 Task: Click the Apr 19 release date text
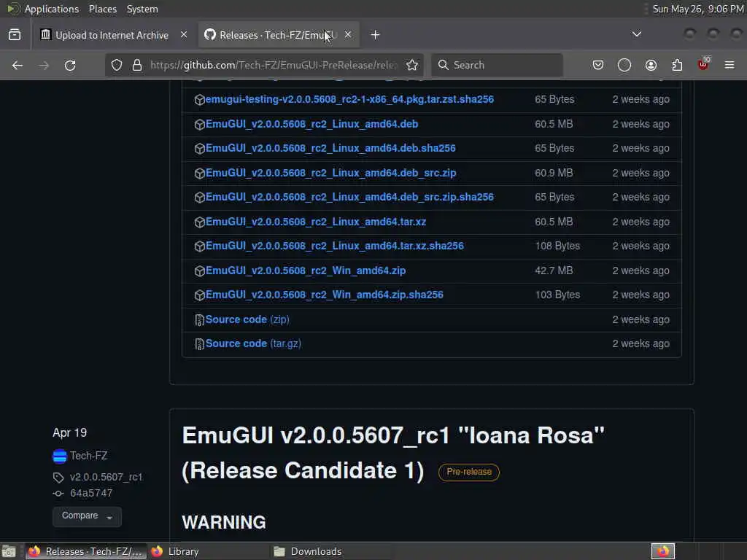69,433
